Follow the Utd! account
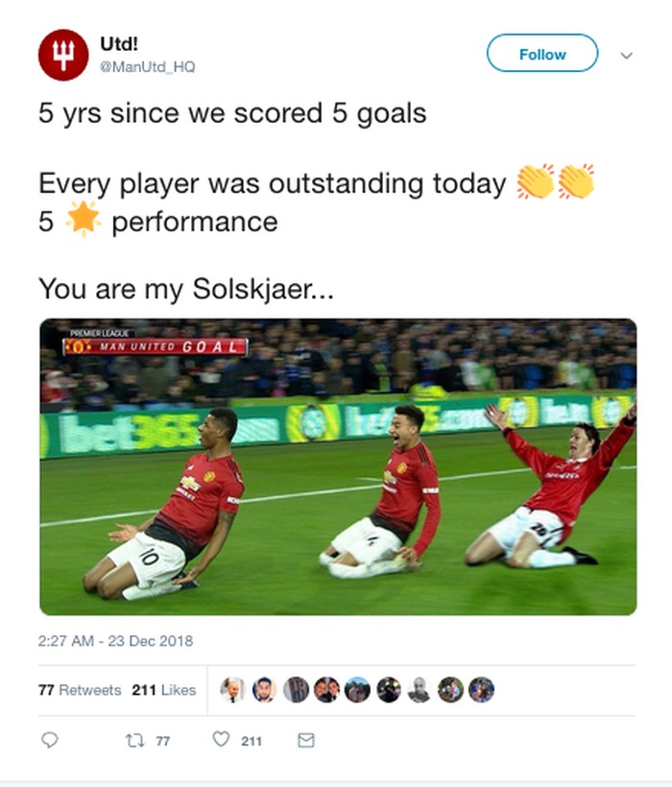 coord(541,55)
